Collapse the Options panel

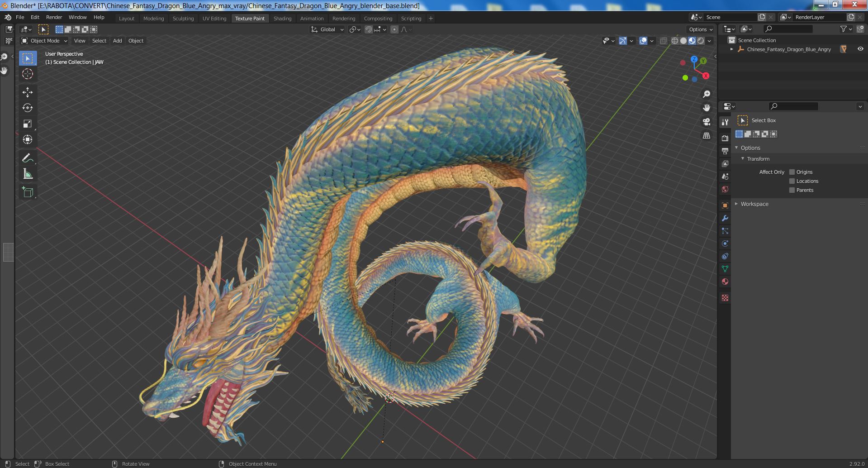point(736,148)
